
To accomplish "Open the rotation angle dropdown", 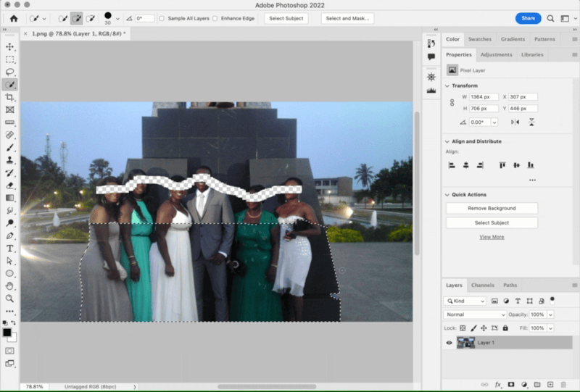I will pyautogui.click(x=494, y=122).
